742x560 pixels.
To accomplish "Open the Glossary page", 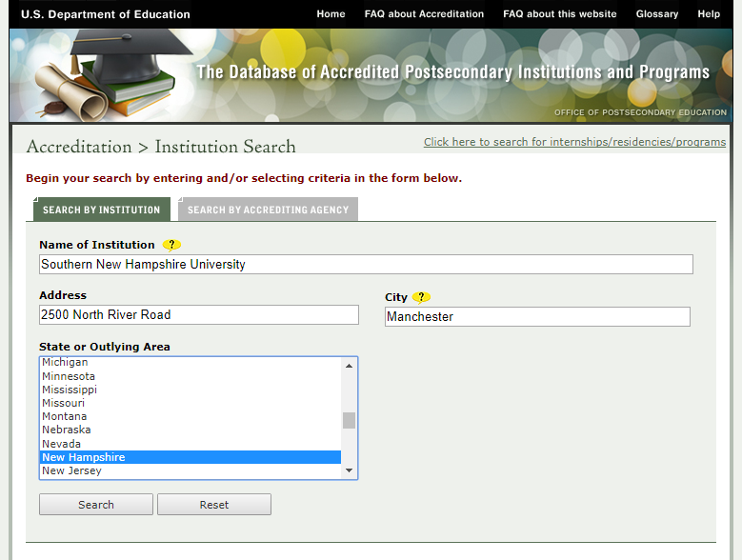I will tap(657, 14).
